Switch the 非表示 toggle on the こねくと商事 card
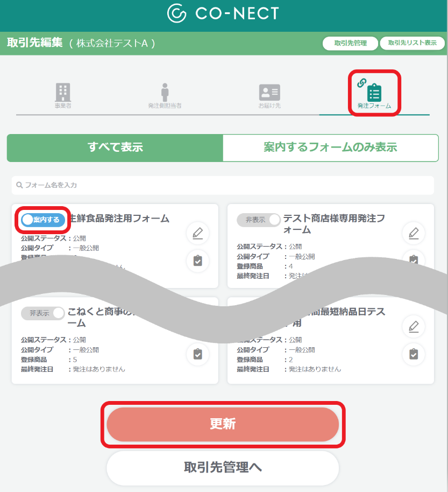Viewport: 448px width, 492px height. pos(43,313)
